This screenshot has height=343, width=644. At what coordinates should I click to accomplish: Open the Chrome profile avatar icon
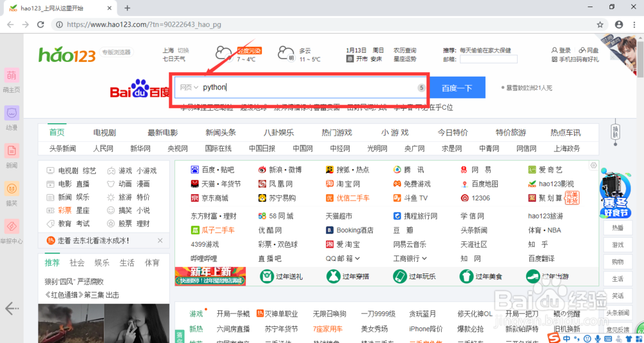pyautogui.click(x=619, y=24)
